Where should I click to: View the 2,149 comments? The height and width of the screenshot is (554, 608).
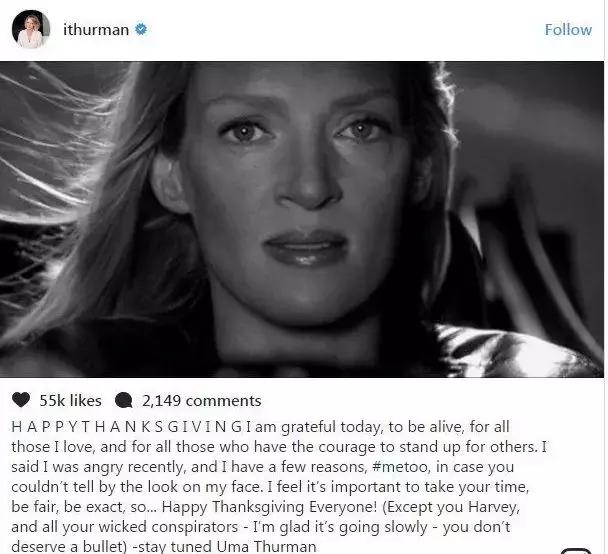click(x=202, y=400)
